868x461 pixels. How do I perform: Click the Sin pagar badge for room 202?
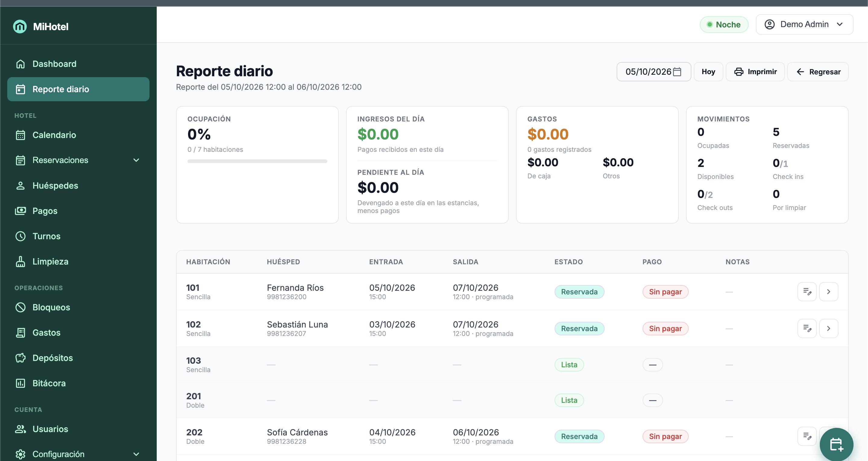(665, 436)
